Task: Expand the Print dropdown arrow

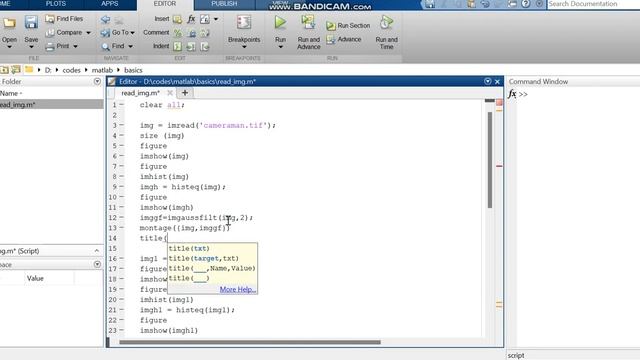Action: [x=76, y=47]
